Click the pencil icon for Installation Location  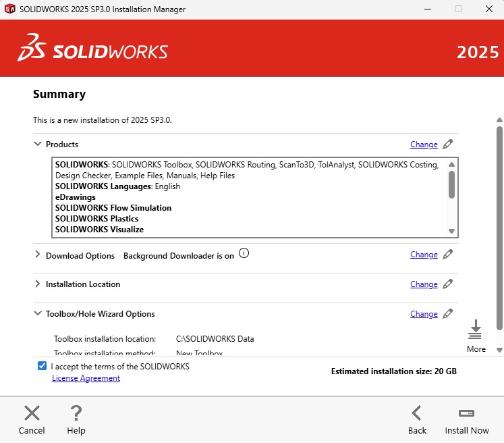448,284
